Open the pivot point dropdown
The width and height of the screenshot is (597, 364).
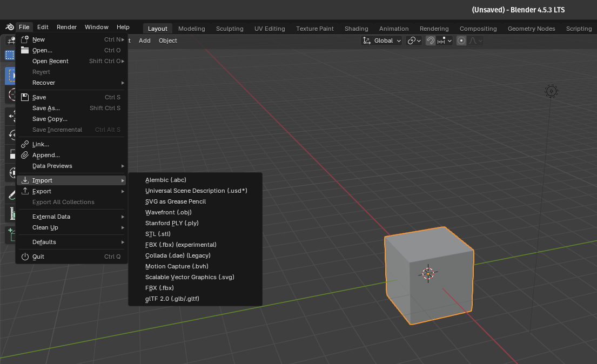coord(414,41)
